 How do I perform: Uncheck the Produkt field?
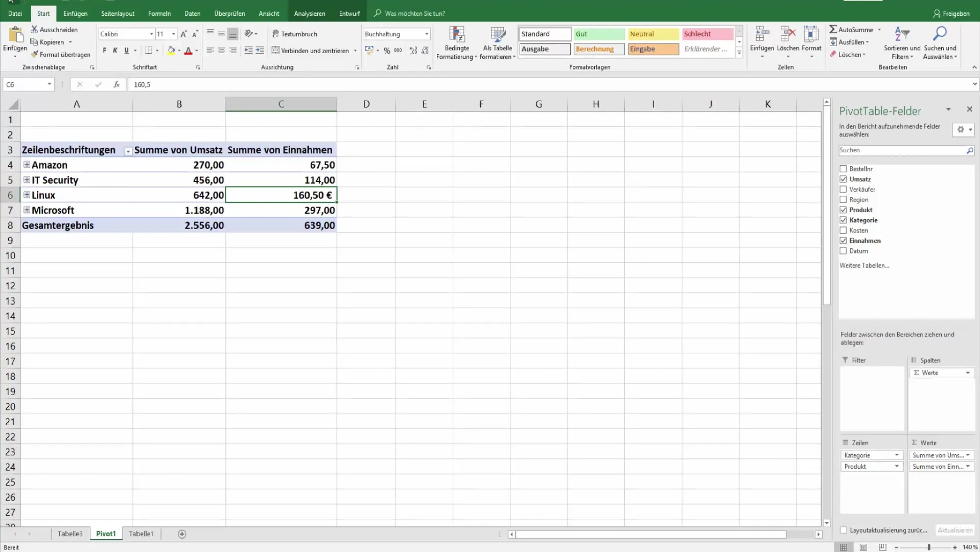click(843, 210)
